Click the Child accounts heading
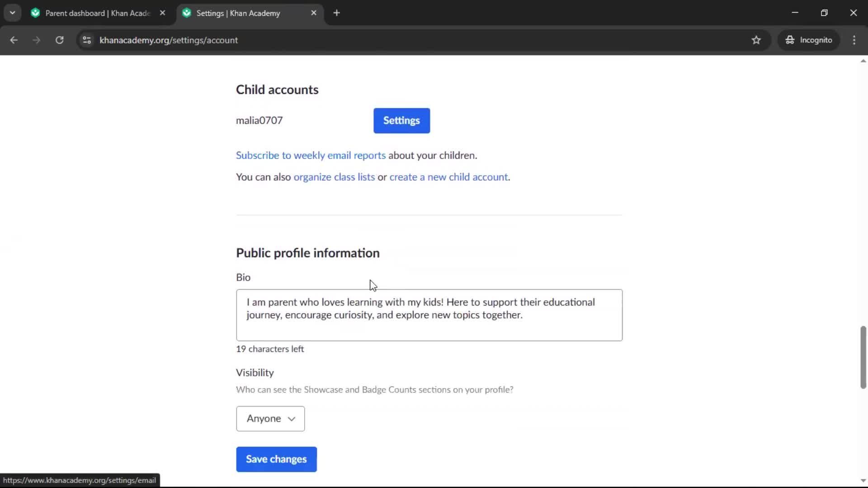Viewport: 868px width, 488px height. pyautogui.click(x=277, y=90)
